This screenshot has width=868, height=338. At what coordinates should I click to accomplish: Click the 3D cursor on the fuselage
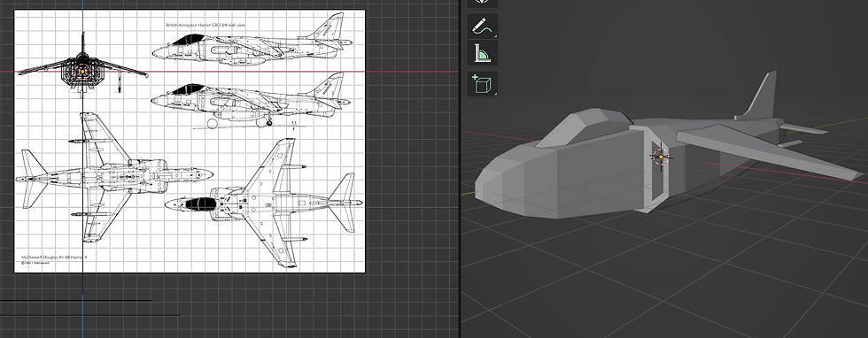click(661, 157)
